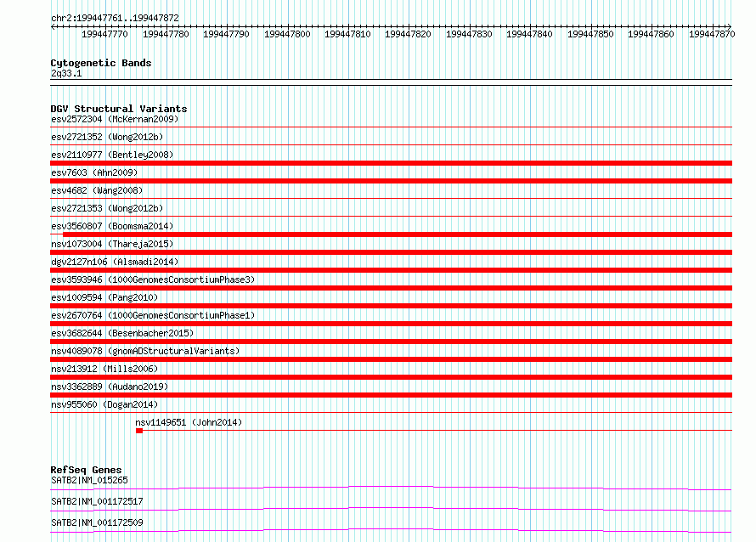Image resolution: width=756 pixels, height=542 pixels.
Task: Click the chr2:199447761..199447872 region label
Action: click(115, 18)
